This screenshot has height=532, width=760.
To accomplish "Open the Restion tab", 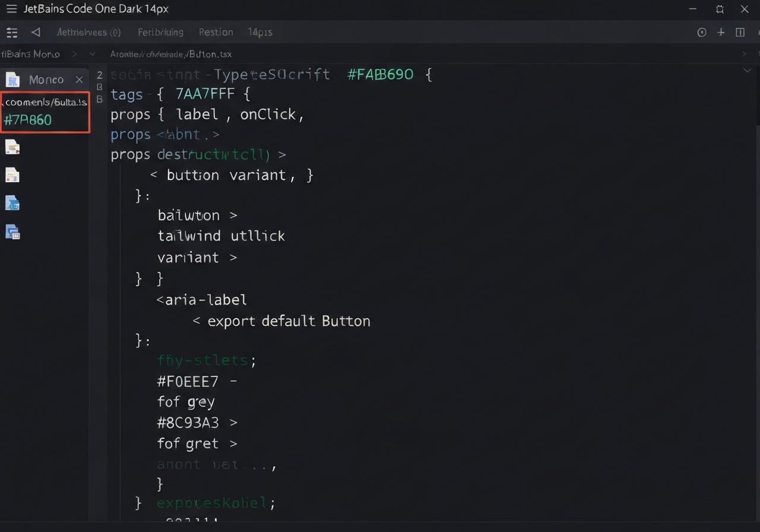I will (216, 32).
